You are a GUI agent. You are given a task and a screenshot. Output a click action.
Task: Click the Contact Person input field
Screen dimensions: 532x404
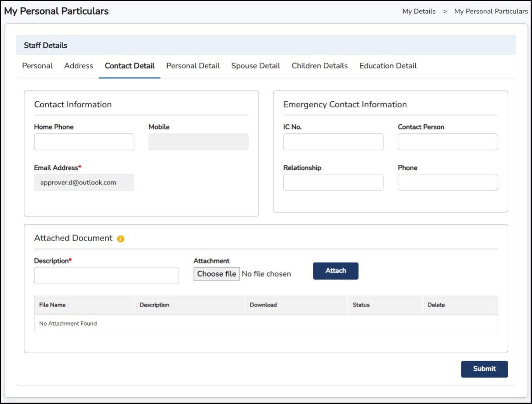click(448, 142)
